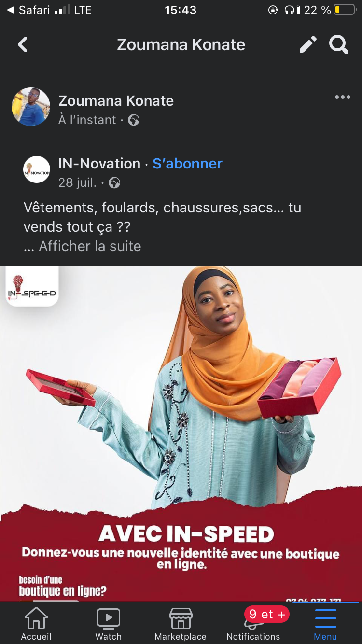Open the Menu tab
Screen dimensions: 362x644
click(325, 624)
